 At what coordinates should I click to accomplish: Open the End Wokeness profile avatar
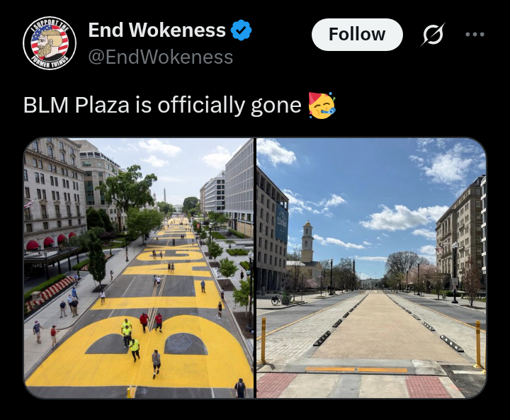click(x=50, y=43)
